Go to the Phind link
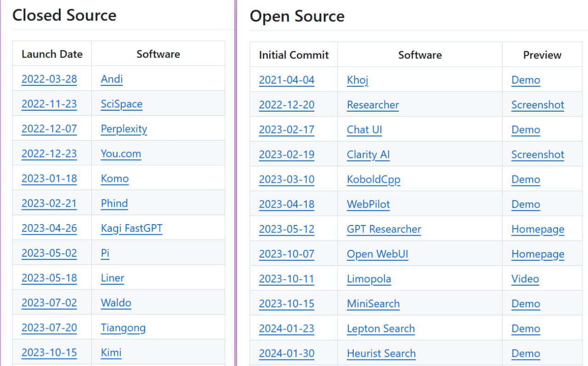The height and width of the screenshot is (366, 588). point(114,203)
